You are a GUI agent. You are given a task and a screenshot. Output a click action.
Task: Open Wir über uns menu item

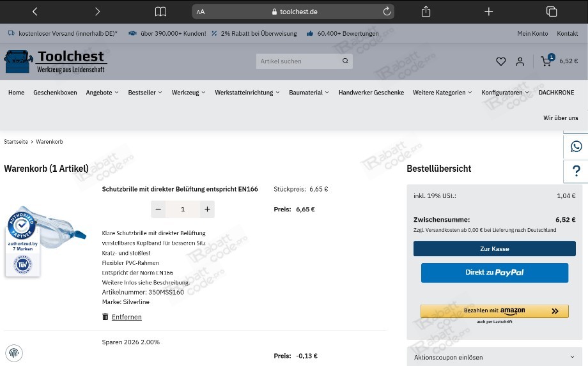561,118
